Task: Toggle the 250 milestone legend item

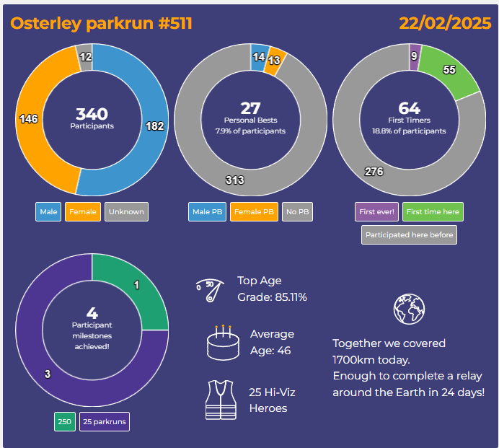Action: click(65, 421)
